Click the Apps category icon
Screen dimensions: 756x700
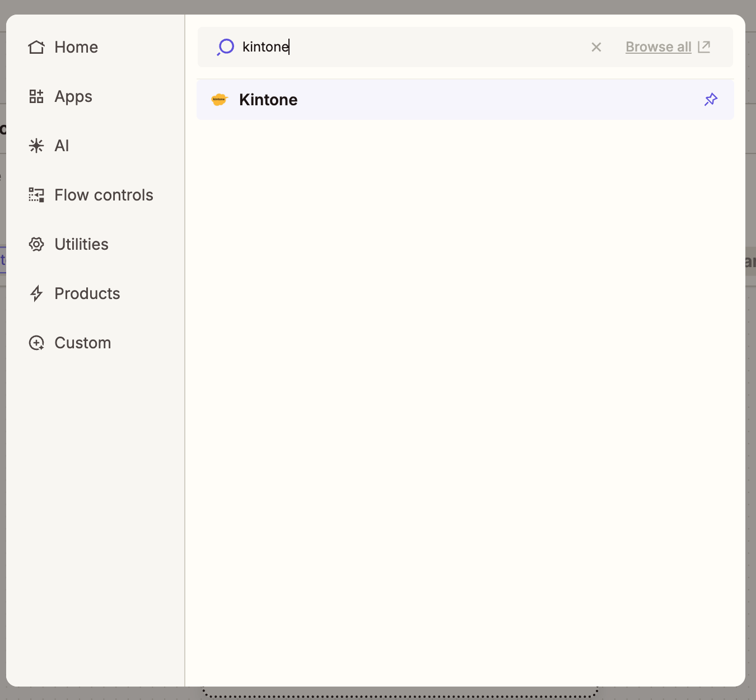36,96
